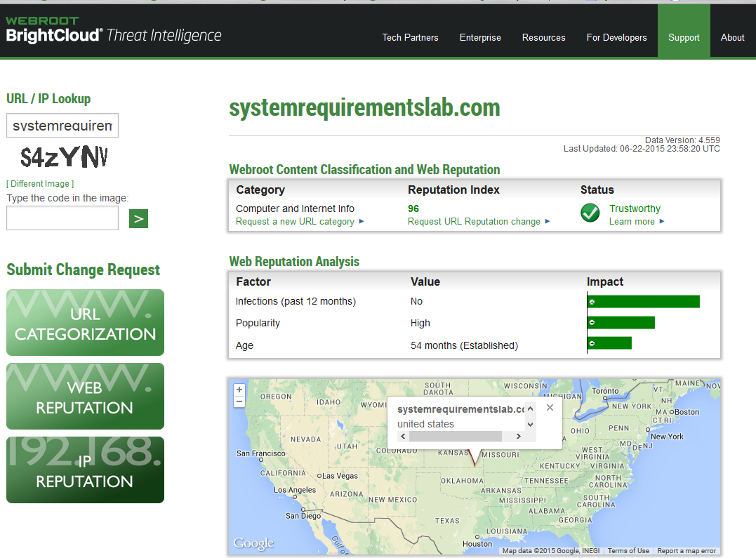756x558 pixels.
Task: Click the Age impact bar marker
Action: click(x=592, y=343)
